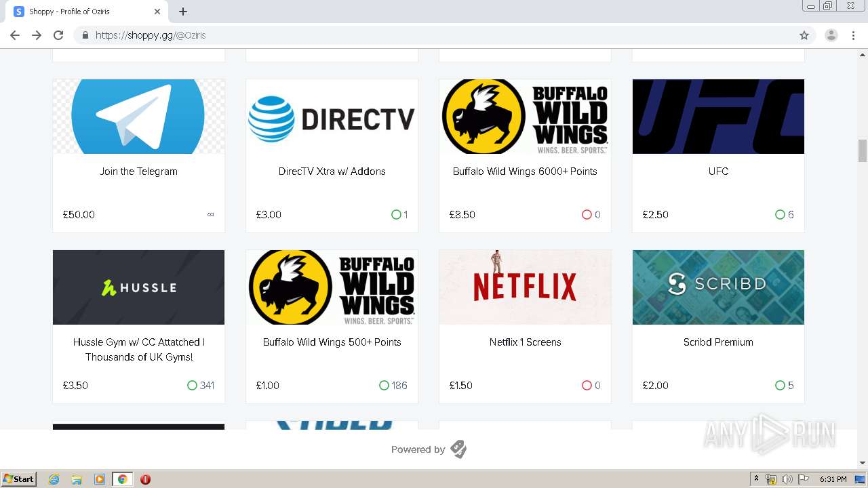Image resolution: width=868 pixels, height=488 pixels.
Task: Click the £3.50 Hussle price
Action: [x=75, y=386]
